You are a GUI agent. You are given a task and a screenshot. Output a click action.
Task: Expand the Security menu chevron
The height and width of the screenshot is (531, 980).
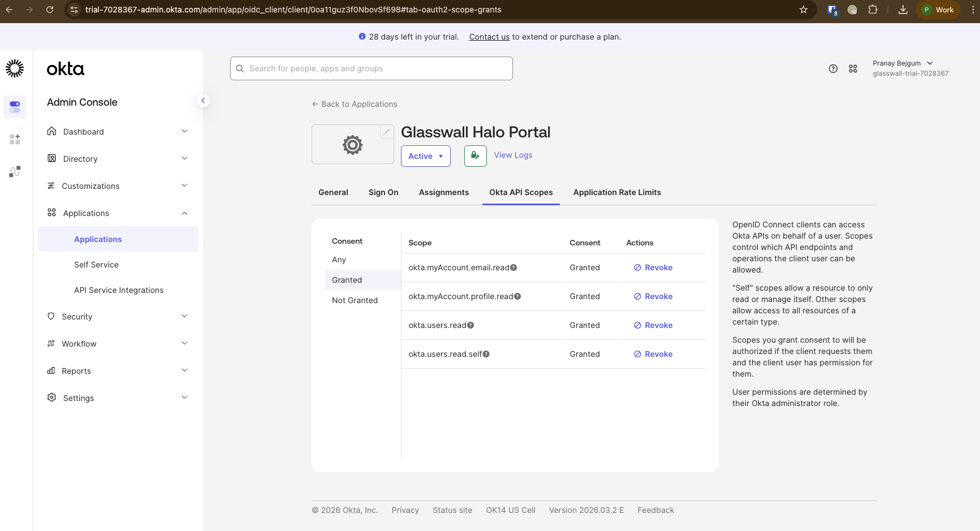click(184, 316)
